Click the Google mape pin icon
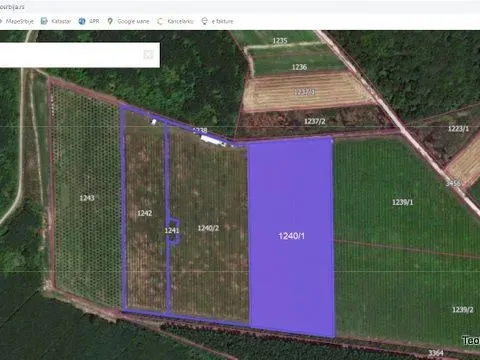 pos(110,21)
